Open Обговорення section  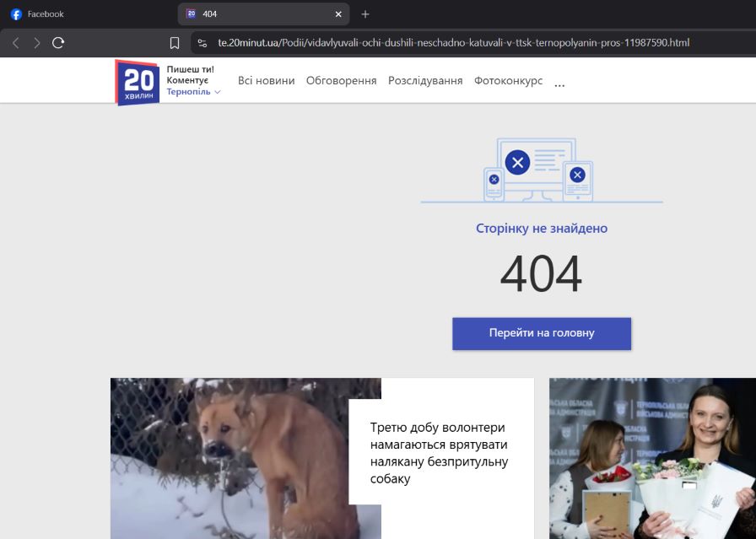coord(341,81)
